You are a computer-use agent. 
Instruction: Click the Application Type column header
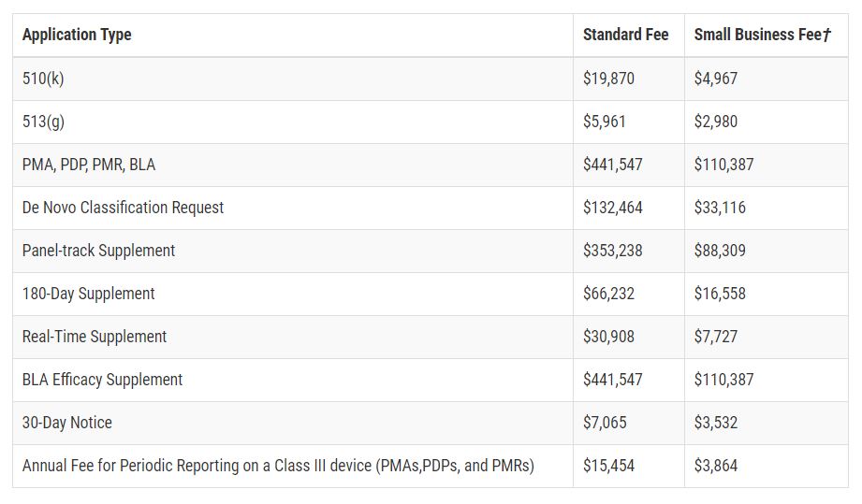click(77, 36)
